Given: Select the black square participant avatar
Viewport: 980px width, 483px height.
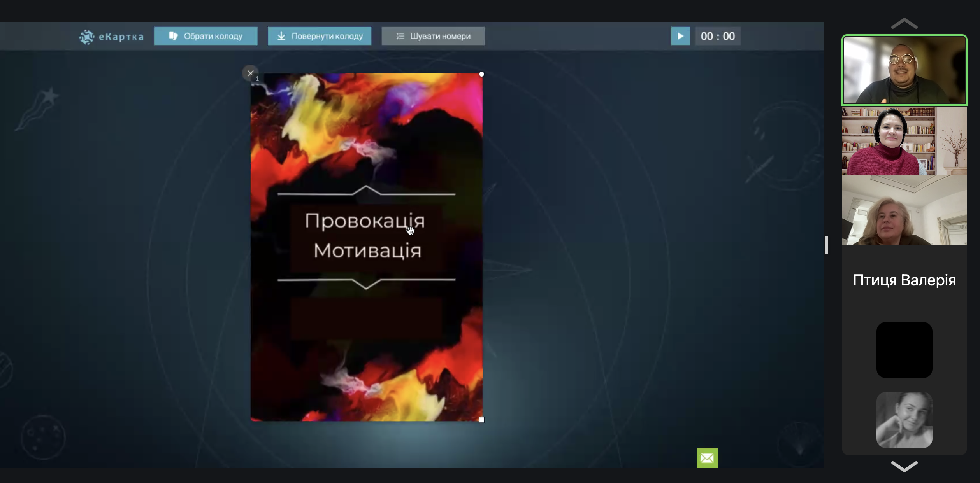Looking at the screenshot, I should click(904, 350).
